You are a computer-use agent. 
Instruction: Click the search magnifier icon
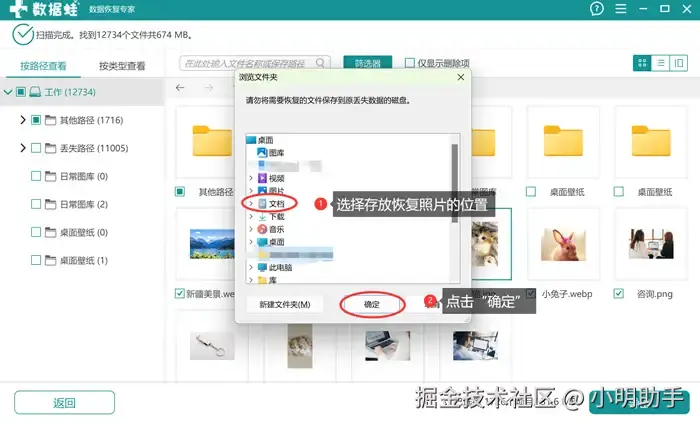click(x=320, y=63)
